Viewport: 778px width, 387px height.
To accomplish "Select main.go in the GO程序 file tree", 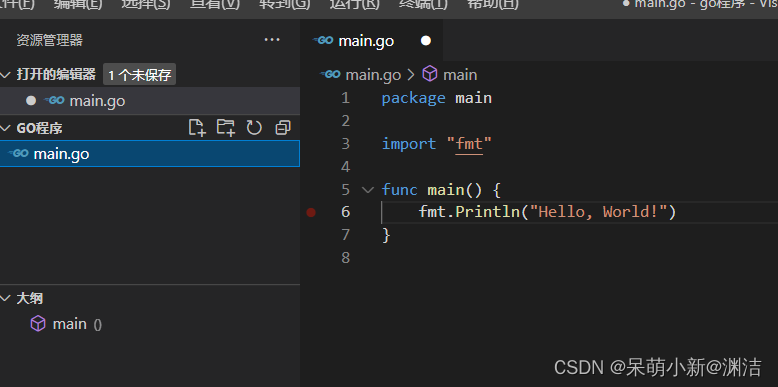I will 150,154.
